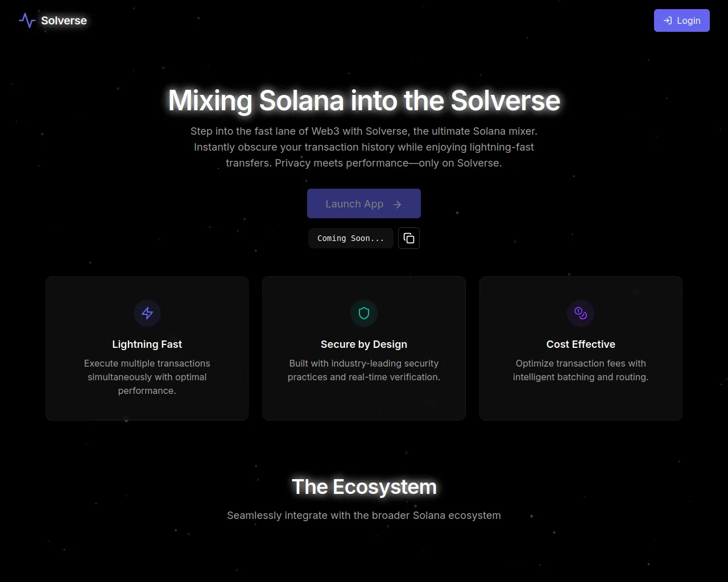728x582 pixels.
Task: Click the Coming Soon... address field
Action: [x=351, y=238]
